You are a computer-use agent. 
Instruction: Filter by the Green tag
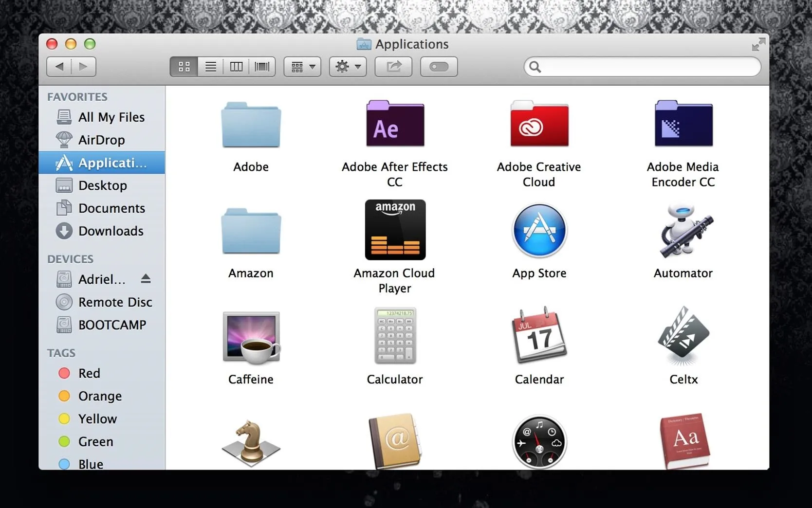[x=102, y=442]
